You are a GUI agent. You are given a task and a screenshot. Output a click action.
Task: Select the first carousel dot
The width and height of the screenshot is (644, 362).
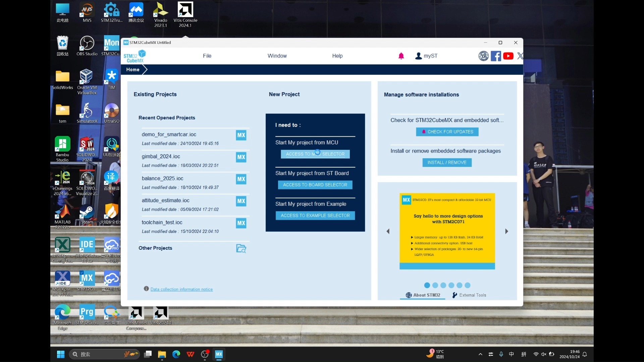[x=427, y=285]
